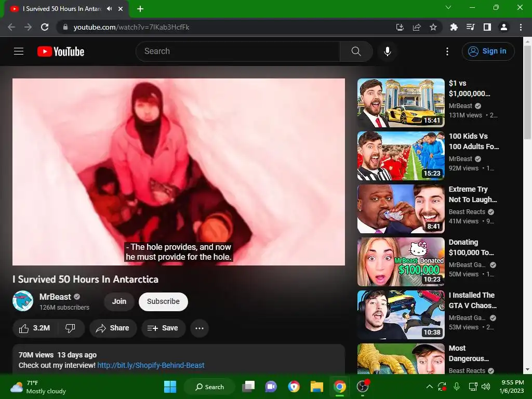The image size is (532, 399).
Task: Open MrBeast channel avatar
Action: 23,301
